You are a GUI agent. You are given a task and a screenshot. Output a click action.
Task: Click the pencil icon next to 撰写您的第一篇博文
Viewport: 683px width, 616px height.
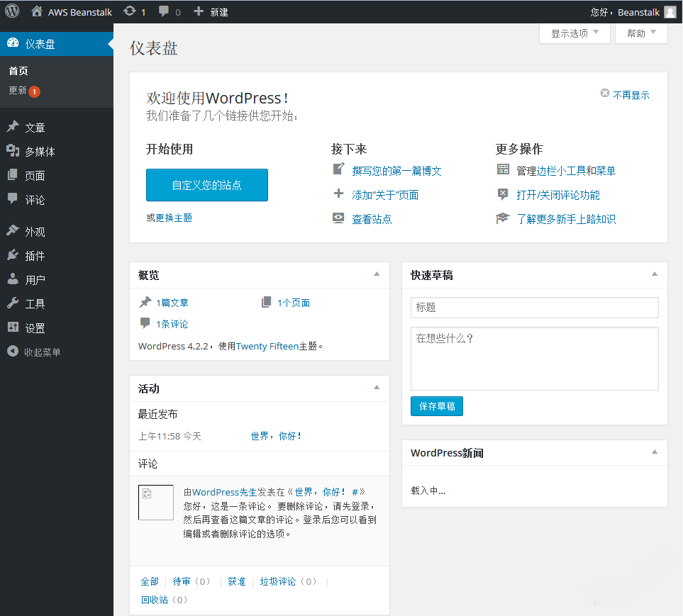tap(338, 169)
